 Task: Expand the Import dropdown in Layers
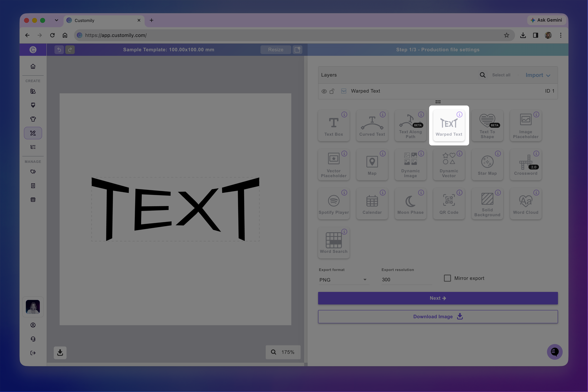[x=538, y=75]
